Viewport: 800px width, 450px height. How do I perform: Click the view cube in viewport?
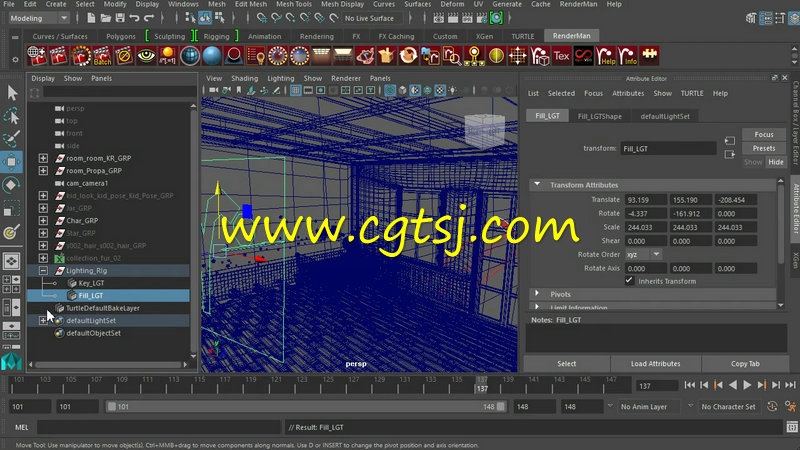(484, 131)
